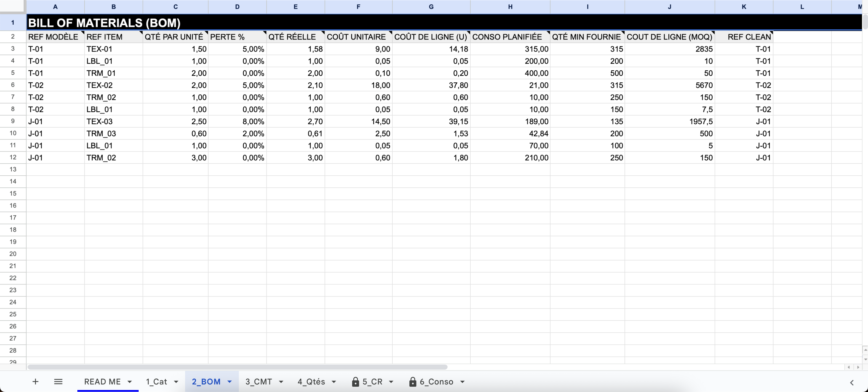Show side panel with bottom-right chevron
Viewport: 868px width, 392px height.
(x=851, y=382)
